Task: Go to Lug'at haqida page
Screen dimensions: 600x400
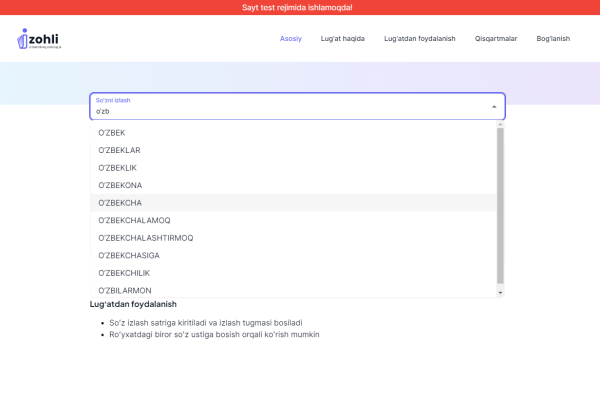Action: pos(343,39)
